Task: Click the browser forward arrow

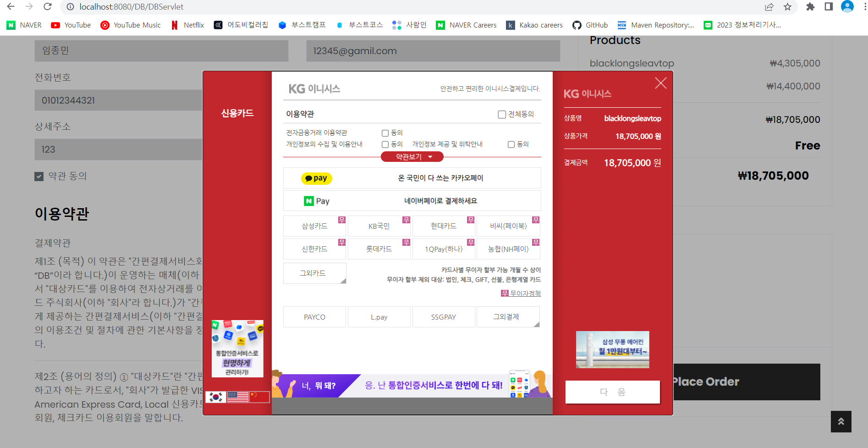Action: click(29, 7)
